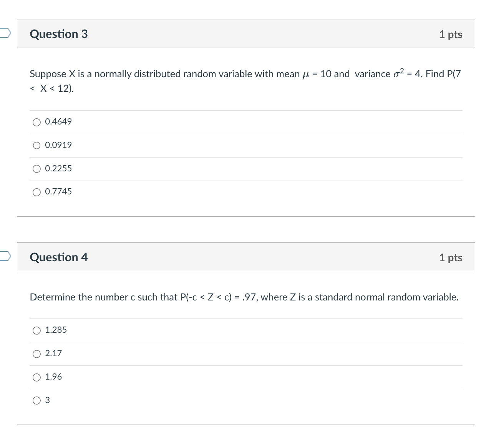Click the bookmark icon beside Question 3
The width and height of the screenshot is (504, 438).
click(x=5, y=34)
